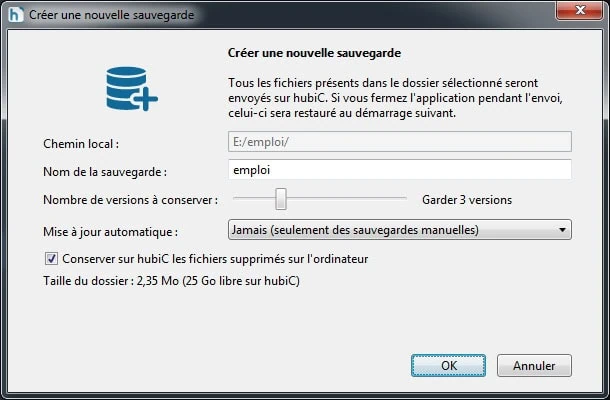The width and height of the screenshot is (610, 400).
Task: Click the bold Créer une nouvelle sauvegarde heading
Action: [316, 51]
